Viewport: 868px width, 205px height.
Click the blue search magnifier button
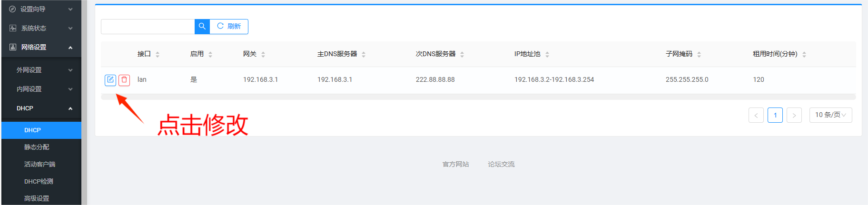click(x=202, y=27)
